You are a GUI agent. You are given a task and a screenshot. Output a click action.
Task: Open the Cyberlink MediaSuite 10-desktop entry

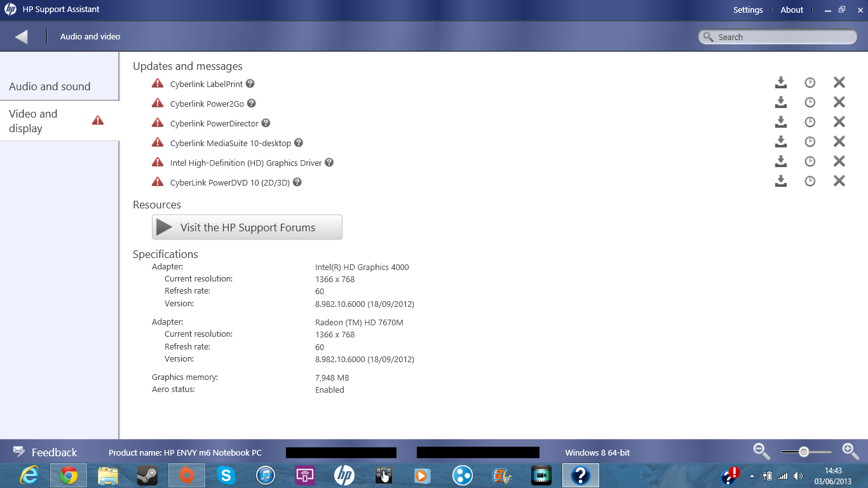click(231, 143)
